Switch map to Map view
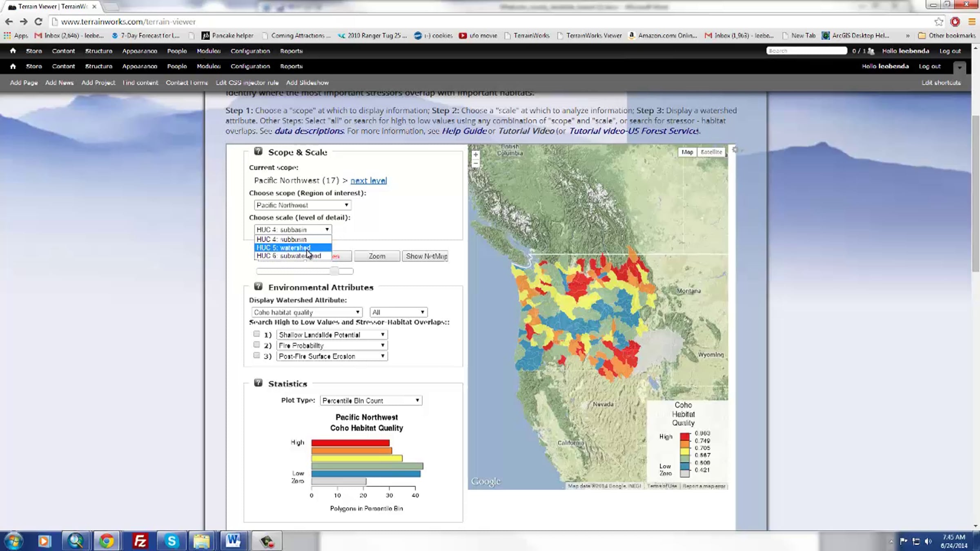The height and width of the screenshot is (551, 980). point(687,152)
